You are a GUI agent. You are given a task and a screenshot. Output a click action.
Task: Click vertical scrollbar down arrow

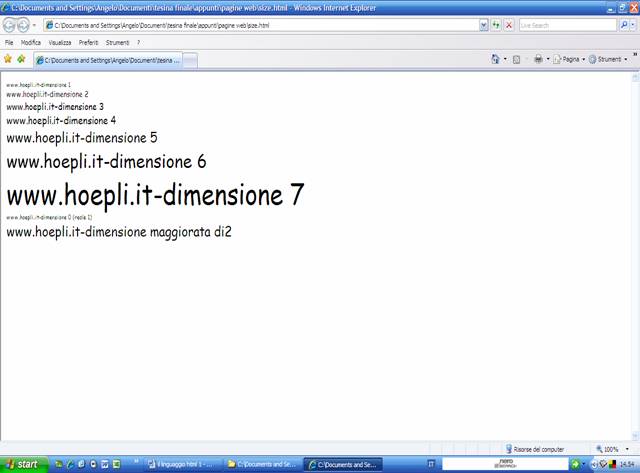pos(636,437)
